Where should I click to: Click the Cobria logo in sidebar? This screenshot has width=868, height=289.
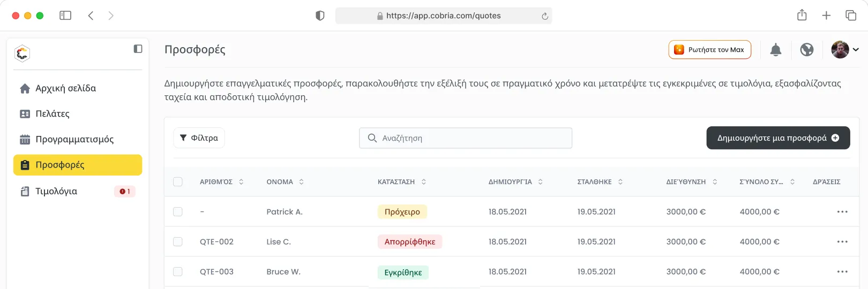pos(22,54)
